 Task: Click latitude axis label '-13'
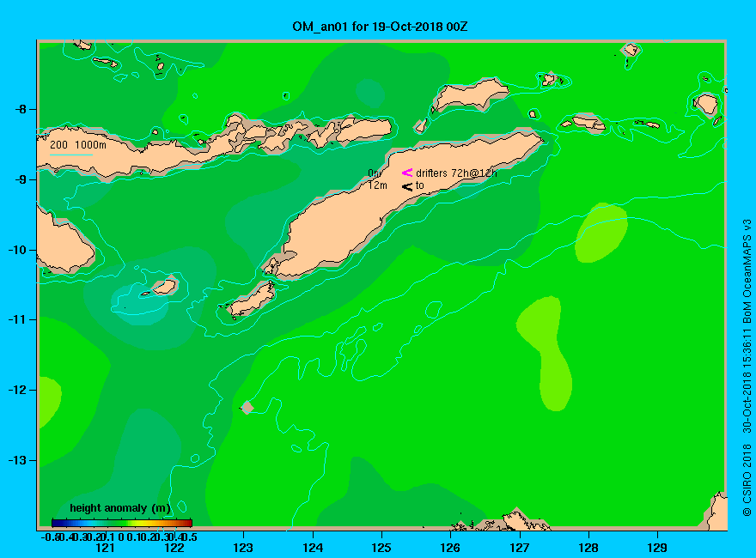click(17, 460)
